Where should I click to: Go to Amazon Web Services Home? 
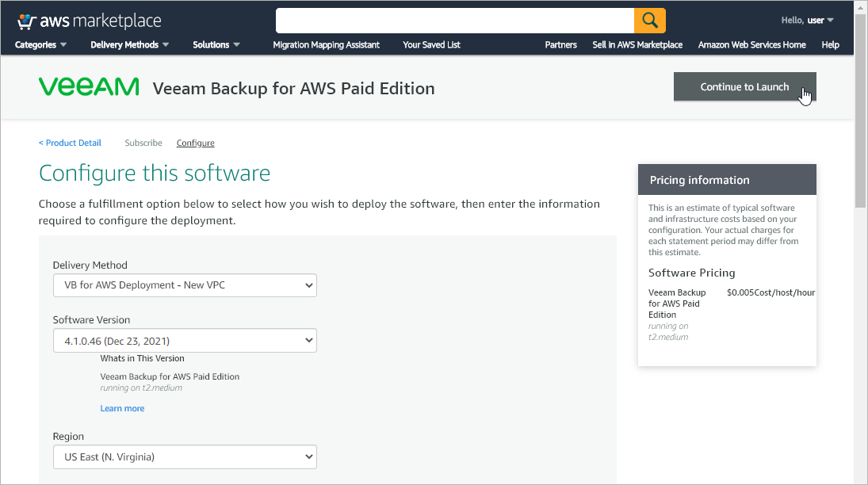(x=751, y=45)
